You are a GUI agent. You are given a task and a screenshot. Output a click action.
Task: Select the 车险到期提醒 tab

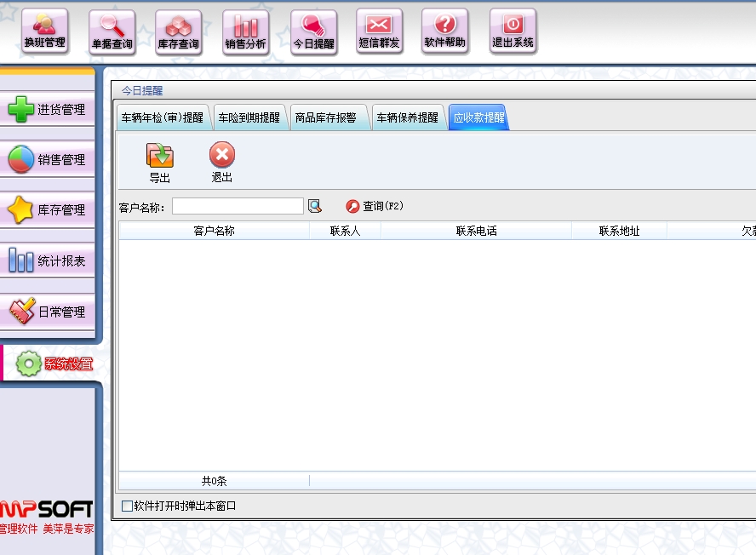pos(249,117)
